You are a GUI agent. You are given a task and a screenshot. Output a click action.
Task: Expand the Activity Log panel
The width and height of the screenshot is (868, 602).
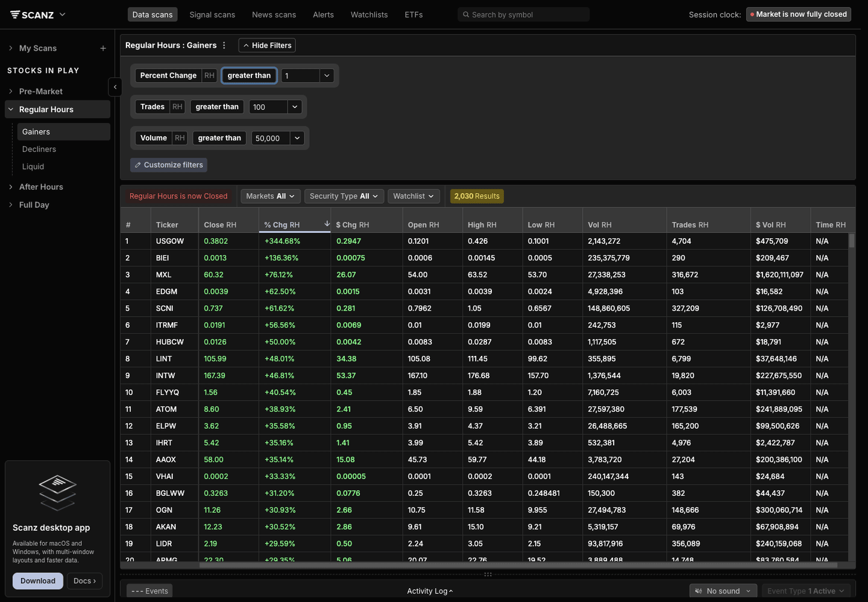tap(430, 591)
